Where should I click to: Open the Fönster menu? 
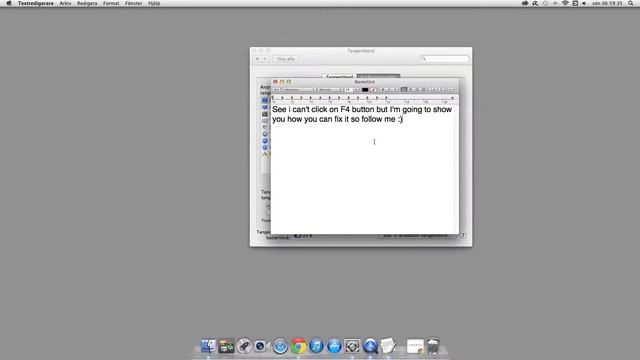tap(133, 3)
